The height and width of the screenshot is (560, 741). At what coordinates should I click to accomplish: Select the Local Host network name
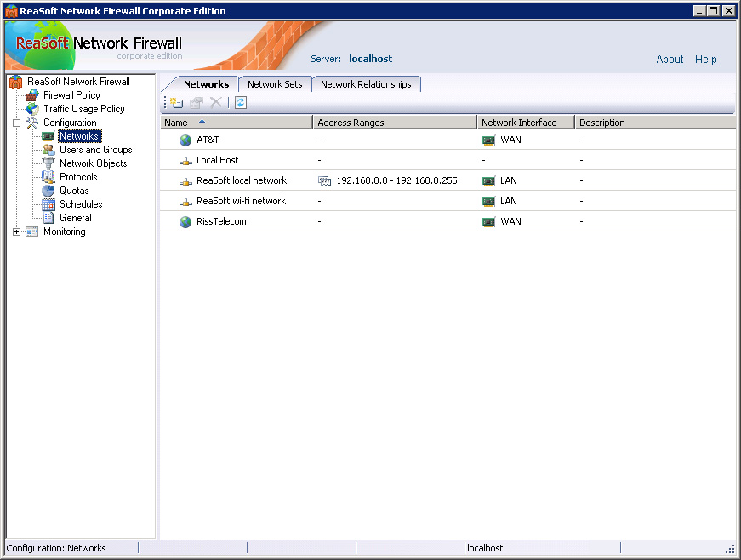218,160
